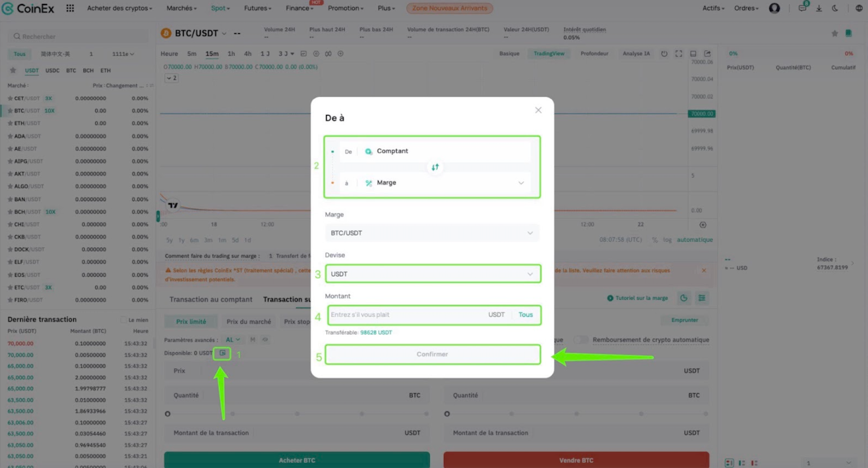Select the 5m chart interval
This screenshot has height=468, width=868.
click(x=192, y=54)
